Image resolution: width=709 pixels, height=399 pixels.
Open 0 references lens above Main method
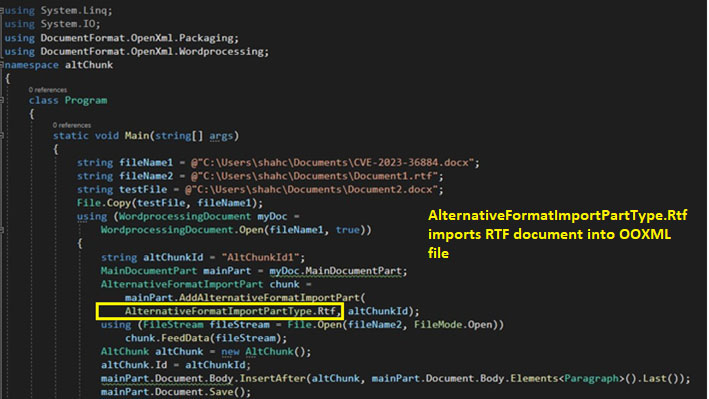pos(71,125)
